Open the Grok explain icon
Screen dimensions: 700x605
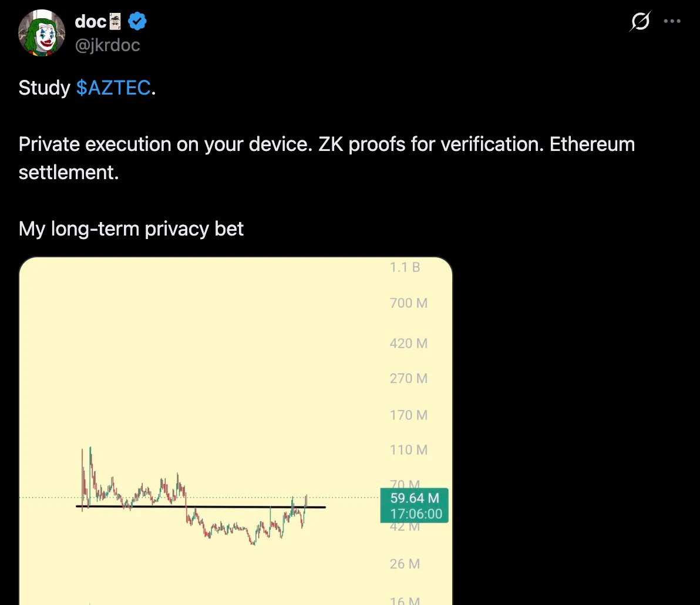coord(640,21)
